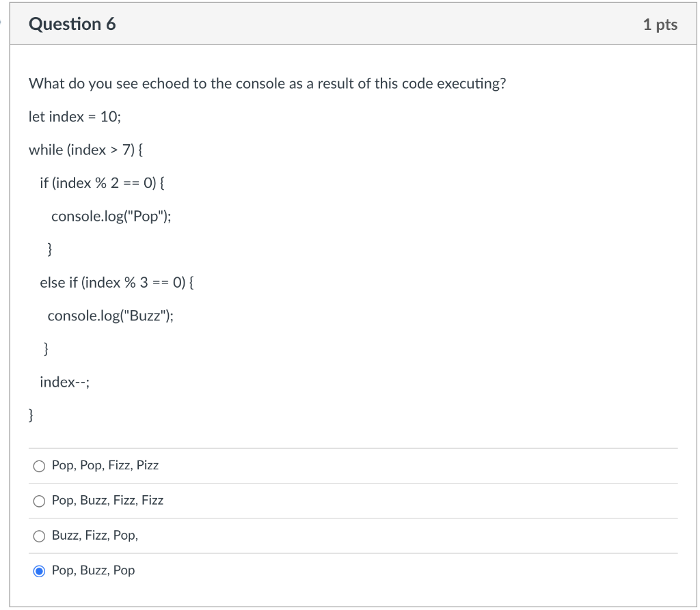Select the "Pop, Pop, Fizz, Pizz" radio button
This screenshot has width=700, height=610.
40,465
